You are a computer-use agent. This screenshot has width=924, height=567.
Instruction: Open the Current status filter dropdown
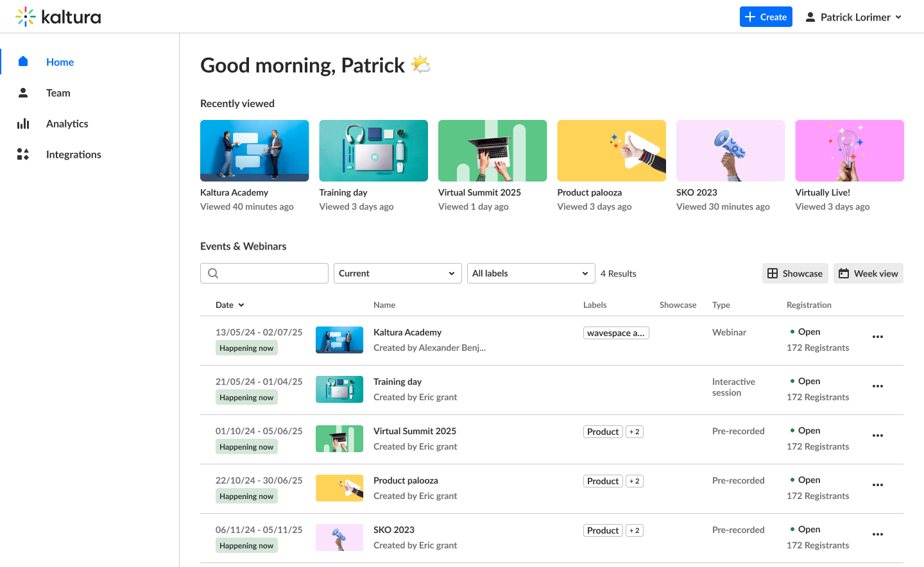[x=398, y=273]
